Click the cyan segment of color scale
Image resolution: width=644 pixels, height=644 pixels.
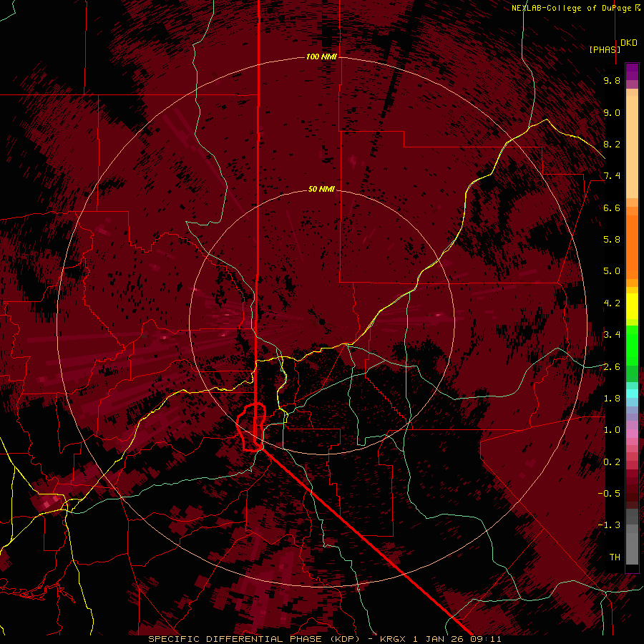click(x=632, y=394)
